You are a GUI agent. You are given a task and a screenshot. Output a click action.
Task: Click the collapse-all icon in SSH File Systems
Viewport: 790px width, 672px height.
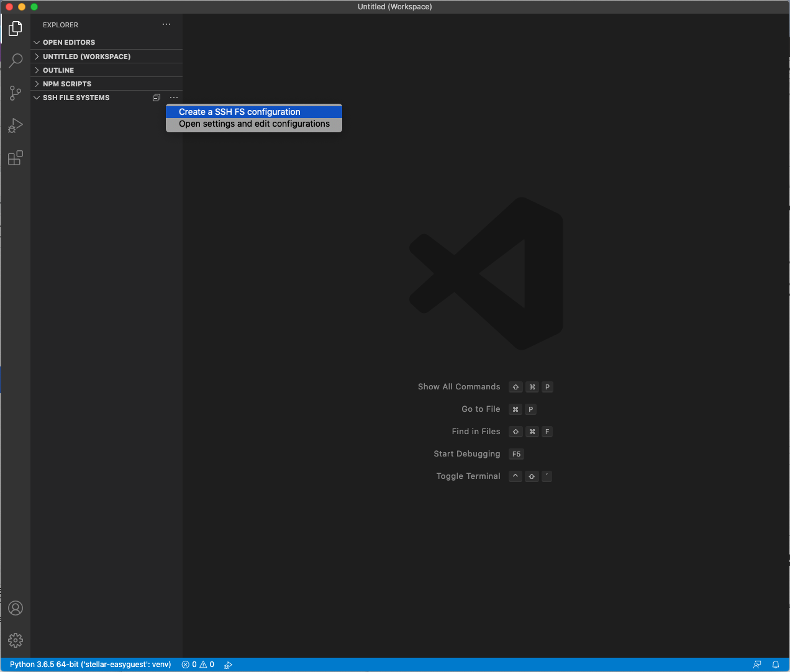157,98
